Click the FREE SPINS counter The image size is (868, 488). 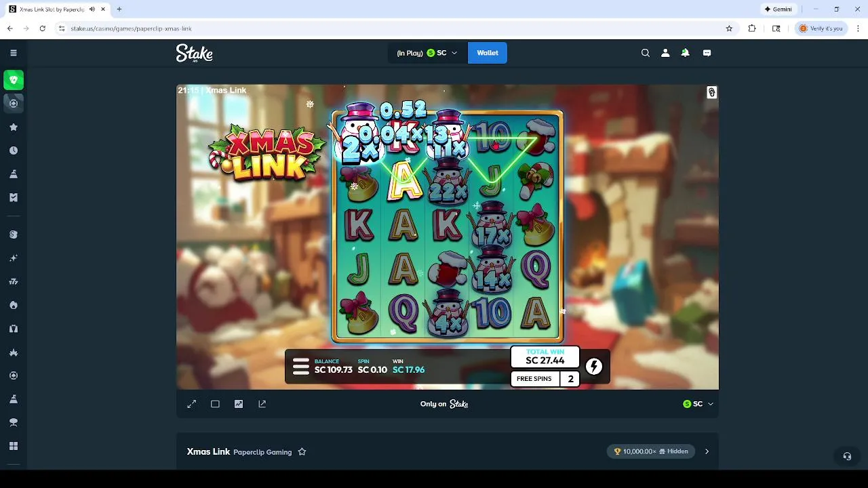click(x=545, y=379)
